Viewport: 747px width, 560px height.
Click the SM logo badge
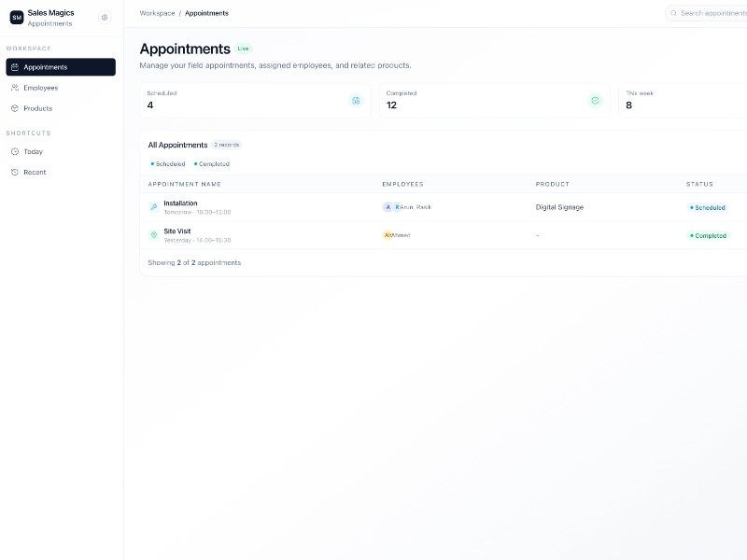click(x=17, y=18)
